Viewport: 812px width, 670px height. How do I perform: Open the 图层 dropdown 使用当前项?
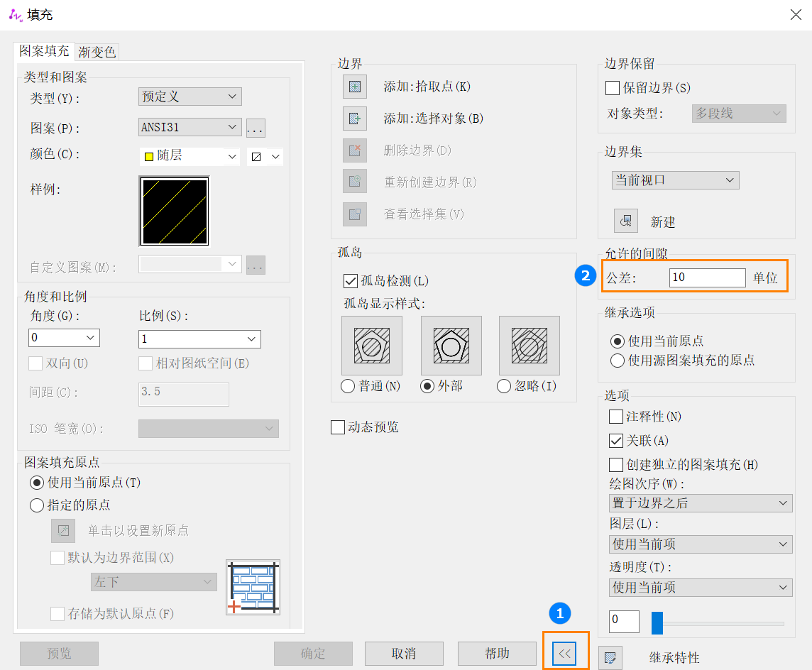(x=701, y=544)
